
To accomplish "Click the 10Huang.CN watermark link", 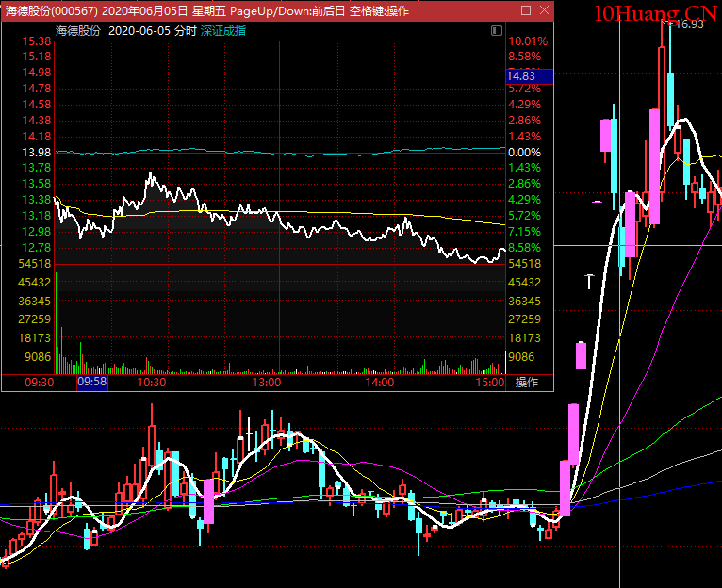I will [x=655, y=12].
